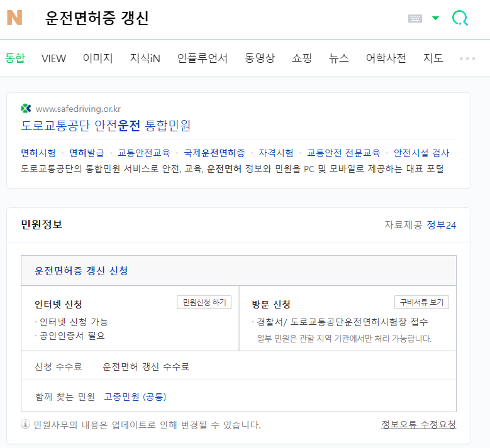Open the www.safedriving.or.kr URL link
Screen dimensions: 490x448
78,109
